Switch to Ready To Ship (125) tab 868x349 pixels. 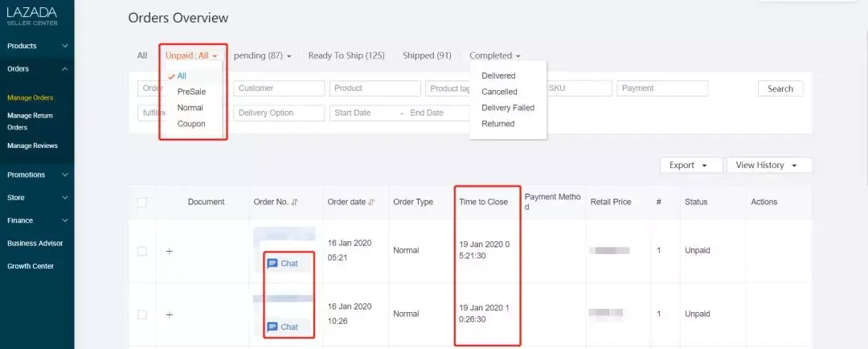click(346, 55)
